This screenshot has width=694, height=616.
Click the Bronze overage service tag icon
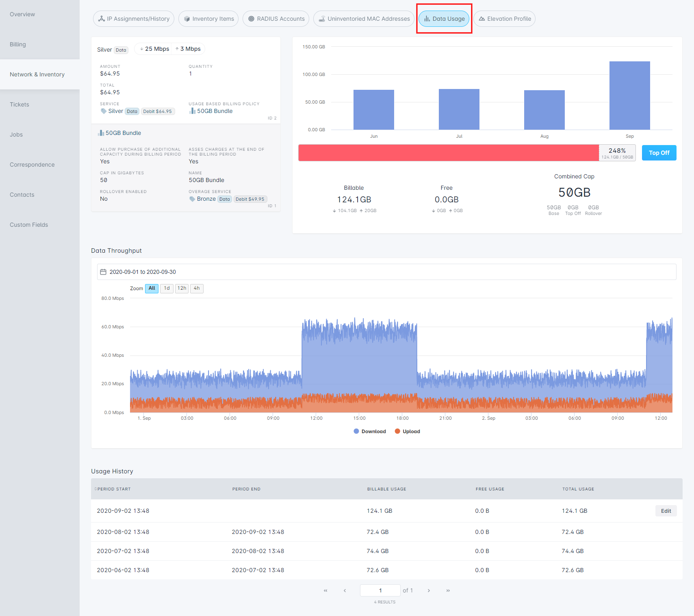pos(192,199)
